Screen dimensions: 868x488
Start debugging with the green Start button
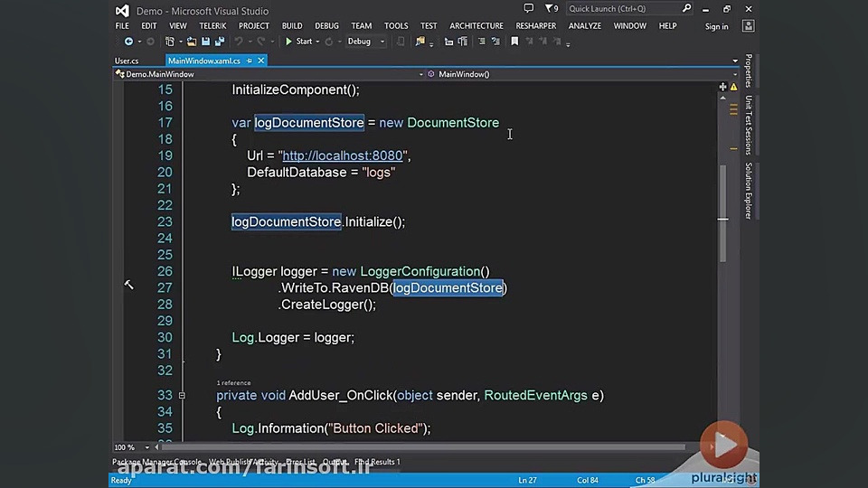298,42
